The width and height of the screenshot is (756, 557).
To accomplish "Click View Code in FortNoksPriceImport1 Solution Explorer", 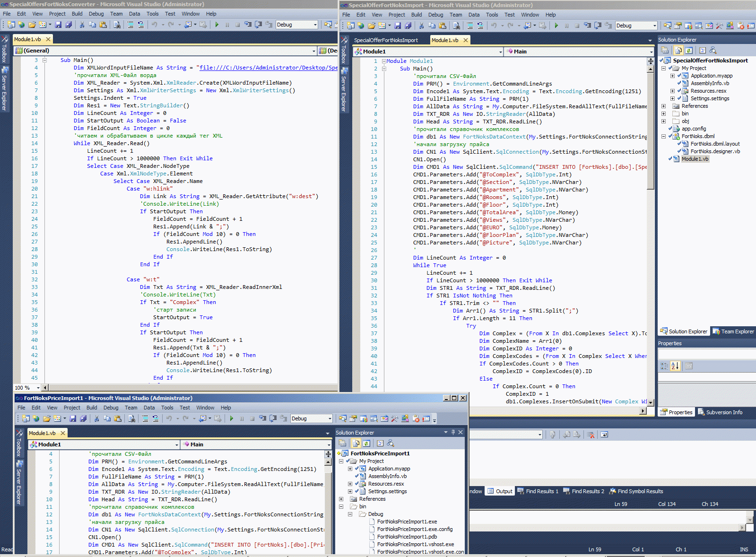I will 380,443.
